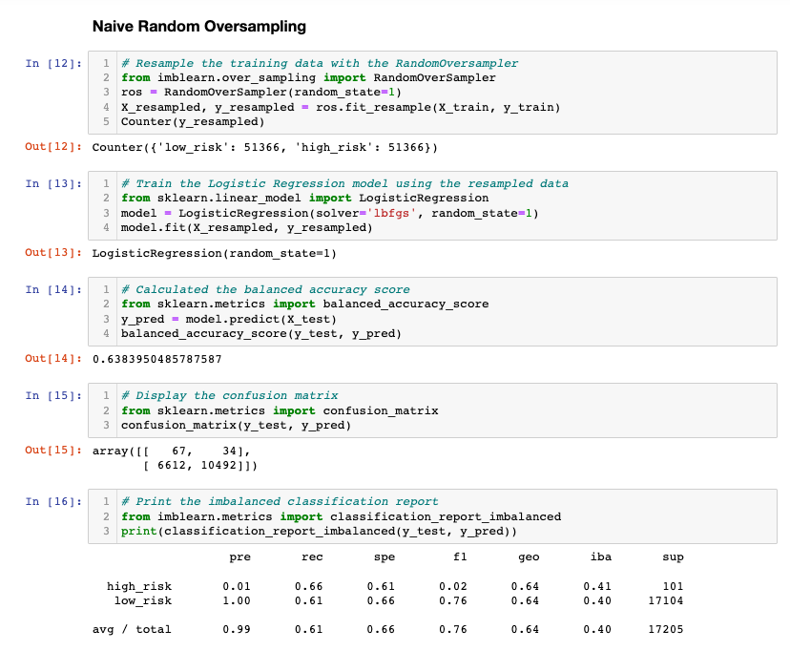
Task: Select high_risk precision value 0.01
Action: coord(237,587)
